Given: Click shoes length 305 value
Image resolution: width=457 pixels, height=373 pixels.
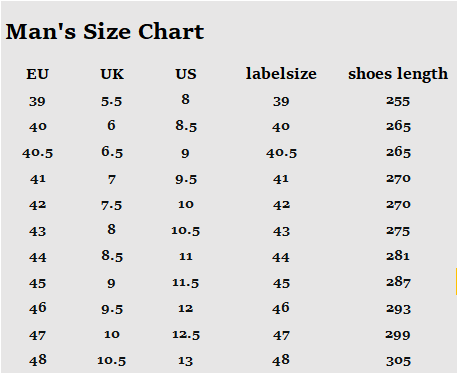Looking at the screenshot, I should coord(398,361).
